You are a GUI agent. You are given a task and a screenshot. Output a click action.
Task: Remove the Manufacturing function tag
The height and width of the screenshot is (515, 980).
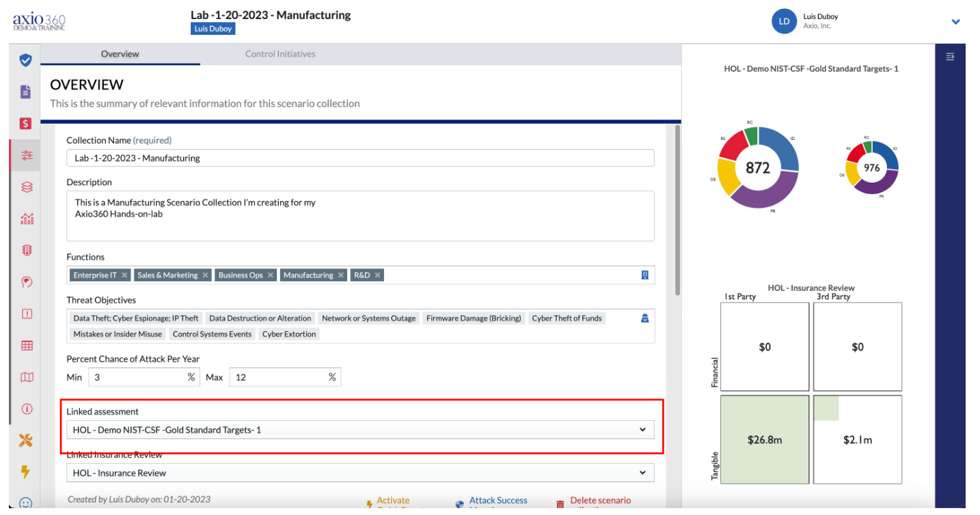click(341, 275)
